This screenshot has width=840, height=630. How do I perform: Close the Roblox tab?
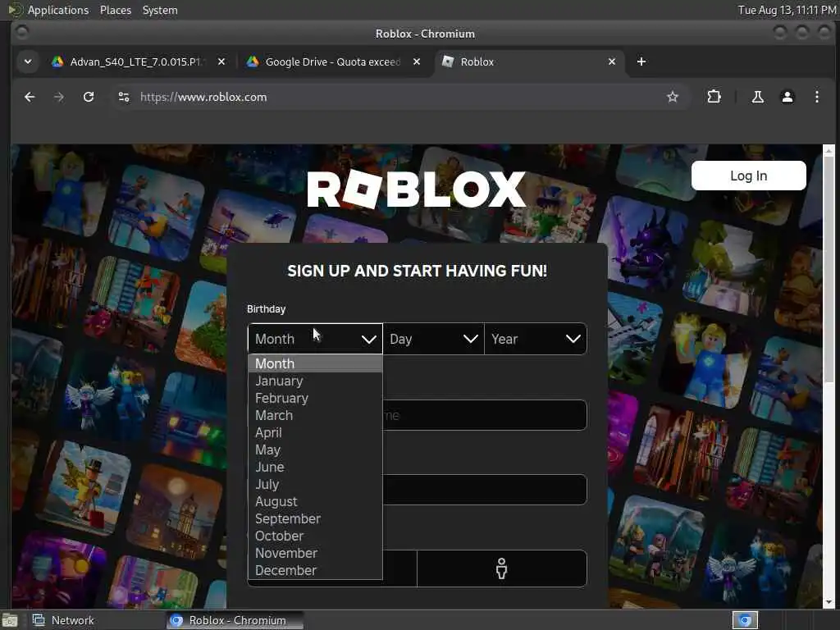[x=612, y=62]
